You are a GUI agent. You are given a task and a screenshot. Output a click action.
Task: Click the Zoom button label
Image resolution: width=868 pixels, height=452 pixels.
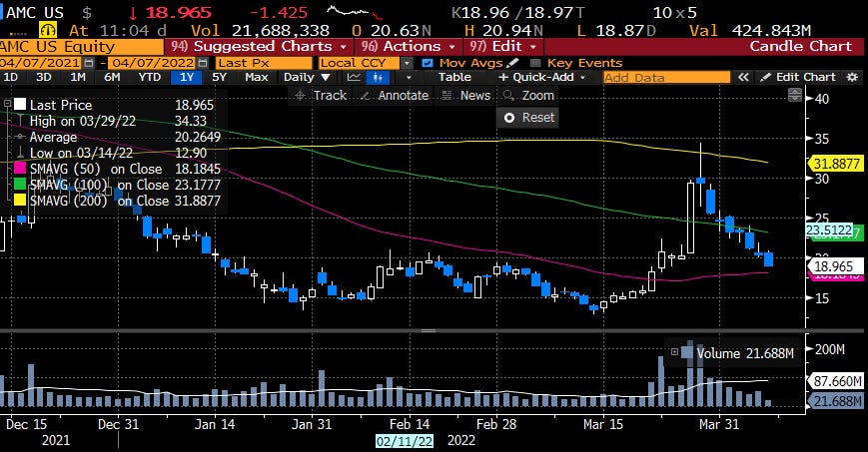(x=538, y=96)
